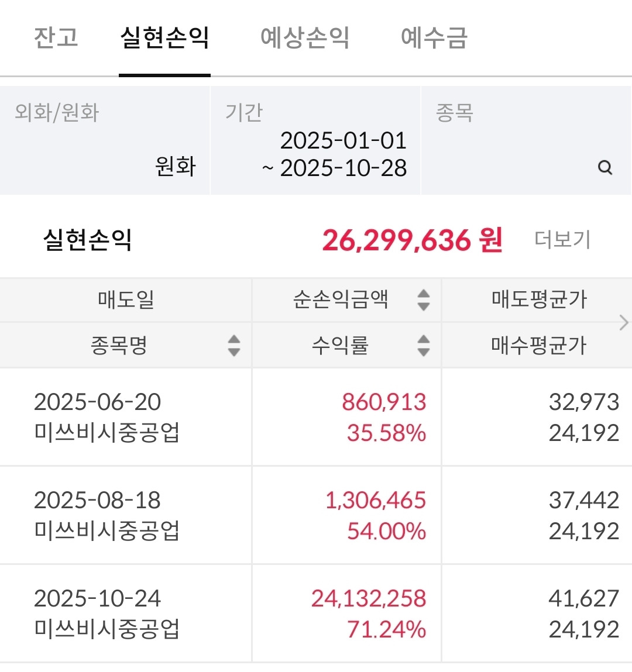Select the 실현손익 tab
The height and width of the screenshot is (672, 632).
164,38
